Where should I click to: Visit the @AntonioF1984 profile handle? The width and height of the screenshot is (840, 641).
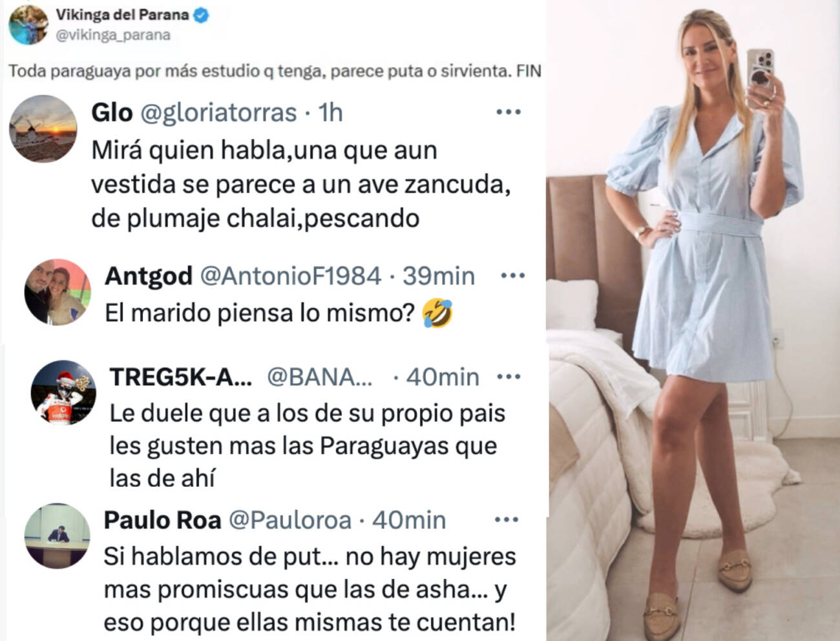291,276
